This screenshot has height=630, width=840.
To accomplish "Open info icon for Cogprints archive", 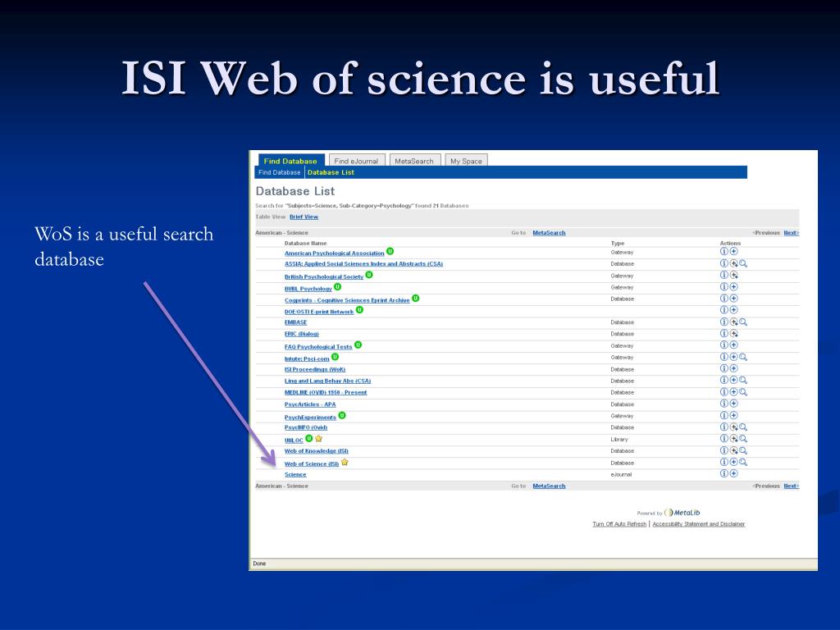I will click(x=724, y=299).
